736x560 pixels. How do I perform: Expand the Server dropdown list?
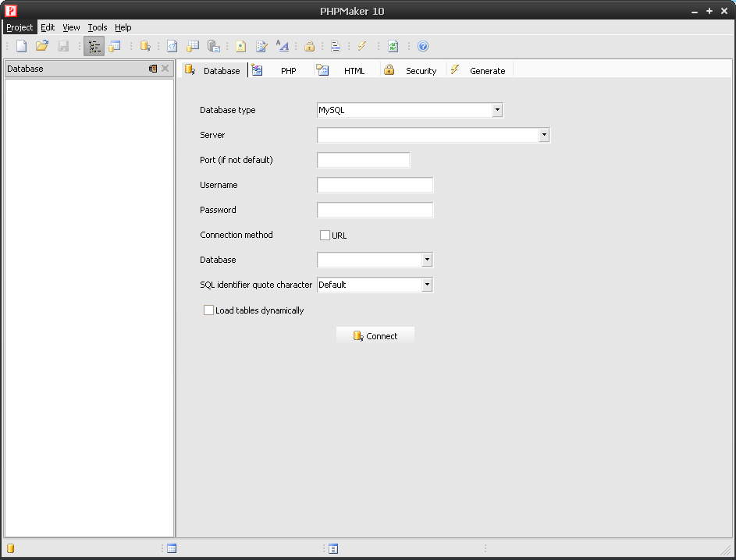[x=544, y=135]
